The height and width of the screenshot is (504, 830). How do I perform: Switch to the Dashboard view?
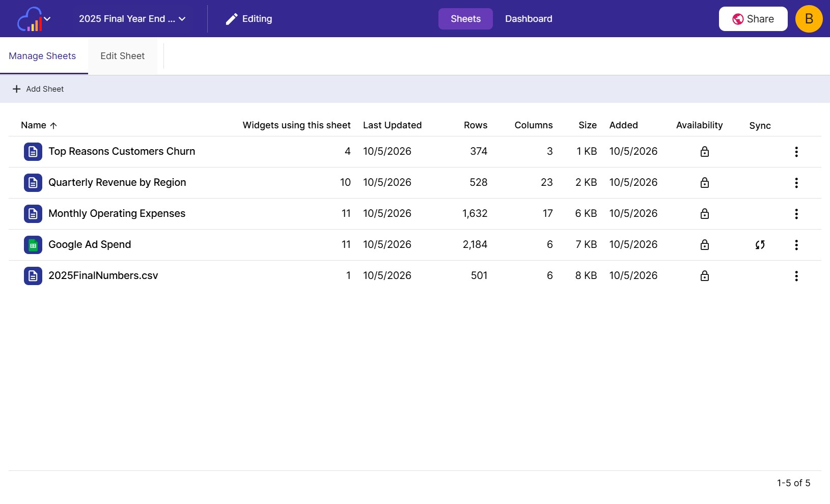pyautogui.click(x=529, y=19)
